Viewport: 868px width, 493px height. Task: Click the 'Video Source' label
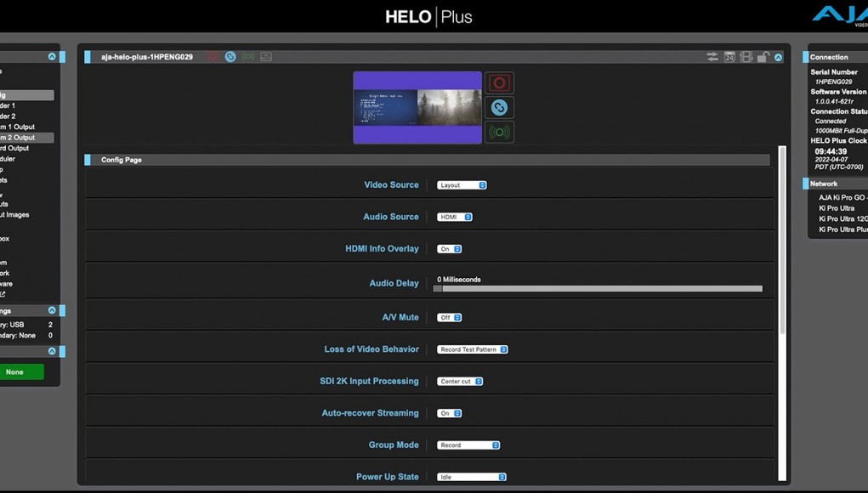391,184
